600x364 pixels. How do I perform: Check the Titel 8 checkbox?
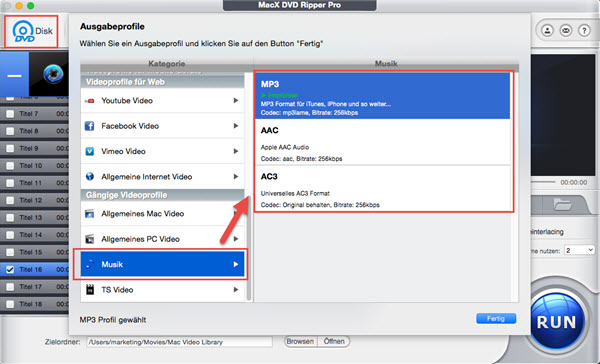click(10, 131)
